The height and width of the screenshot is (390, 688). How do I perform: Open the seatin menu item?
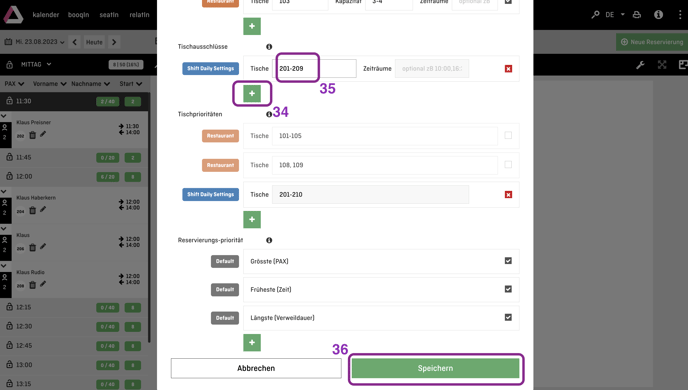tap(109, 14)
